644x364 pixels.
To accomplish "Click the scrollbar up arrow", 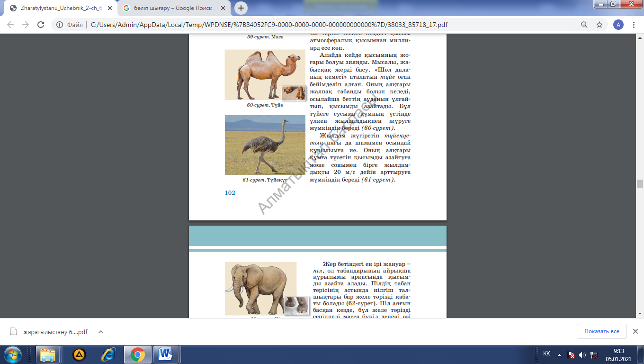I will coord(640,38).
